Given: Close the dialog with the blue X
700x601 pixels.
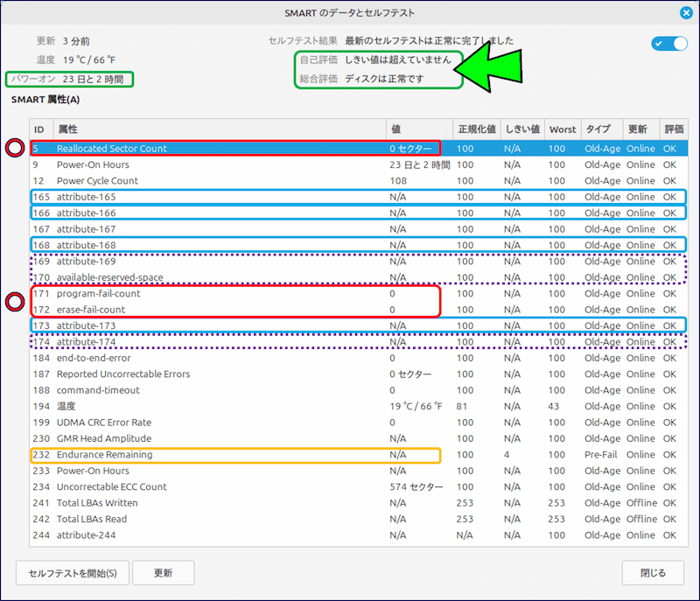Looking at the screenshot, I should point(685,11).
